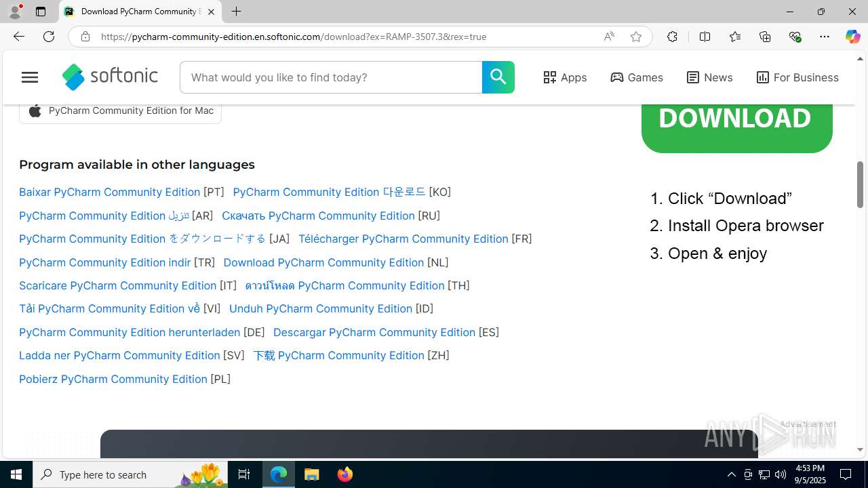Open the Softonic hamburger menu

click(30, 77)
